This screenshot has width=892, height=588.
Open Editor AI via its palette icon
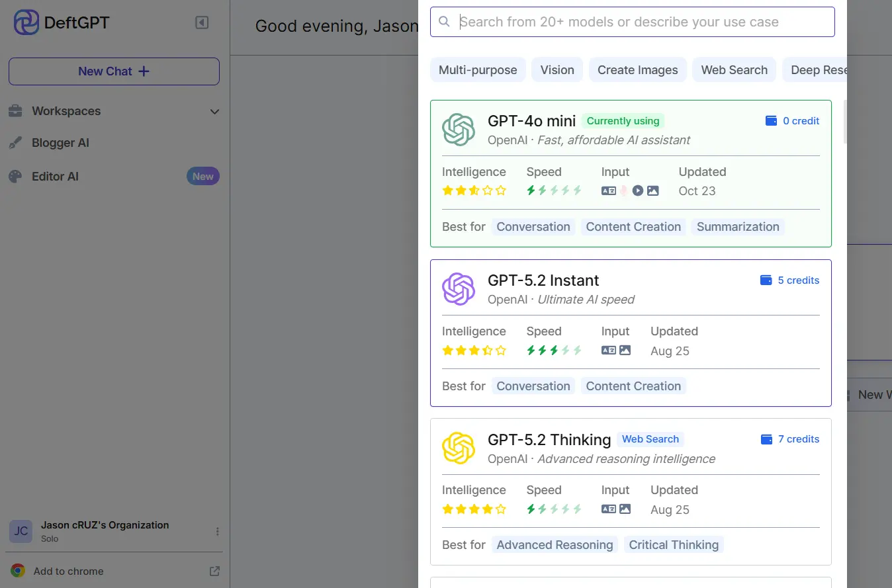pos(15,177)
